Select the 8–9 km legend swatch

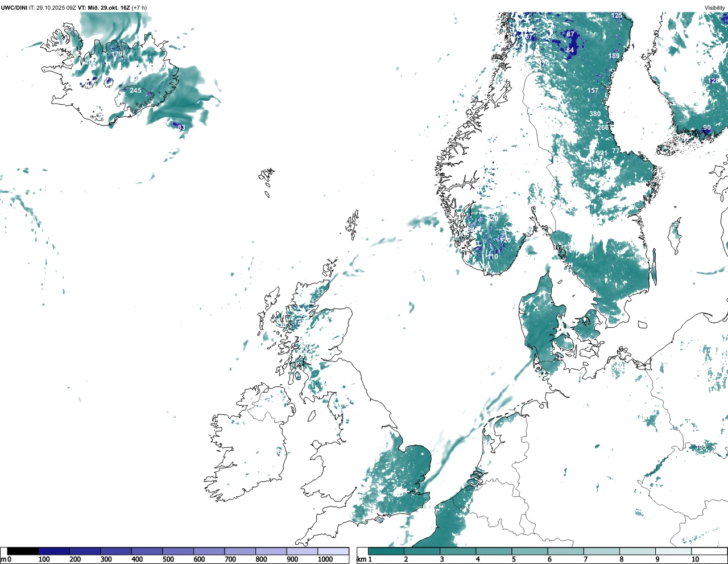pos(637,551)
